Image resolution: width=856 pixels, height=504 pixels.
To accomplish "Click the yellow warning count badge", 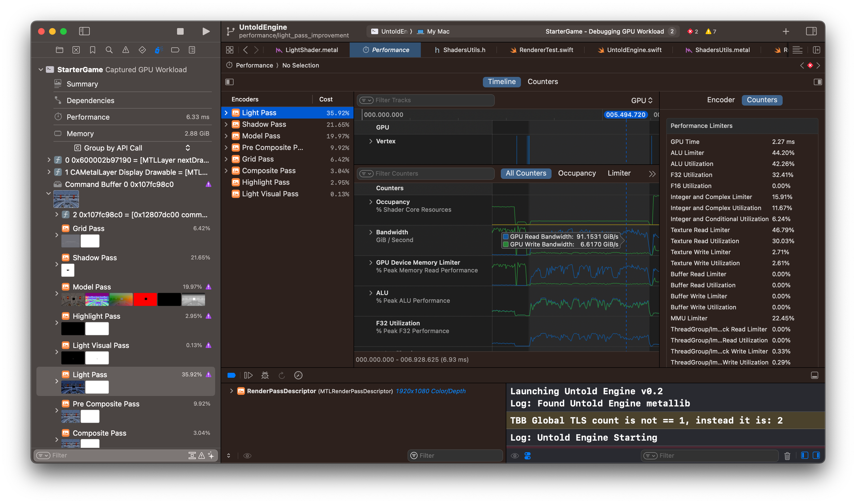I will [711, 32].
